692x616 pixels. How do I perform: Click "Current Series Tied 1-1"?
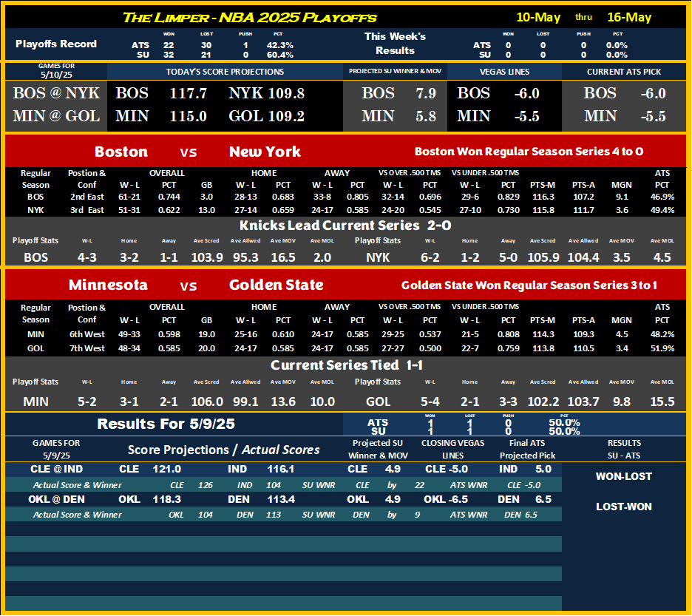tap(347, 365)
